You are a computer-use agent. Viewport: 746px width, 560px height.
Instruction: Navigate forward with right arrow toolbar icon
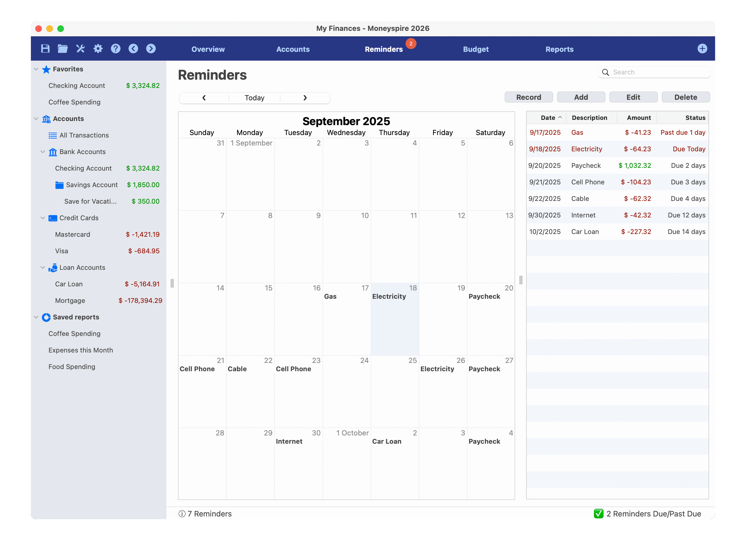pyautogui.click(x=151, y=49)
